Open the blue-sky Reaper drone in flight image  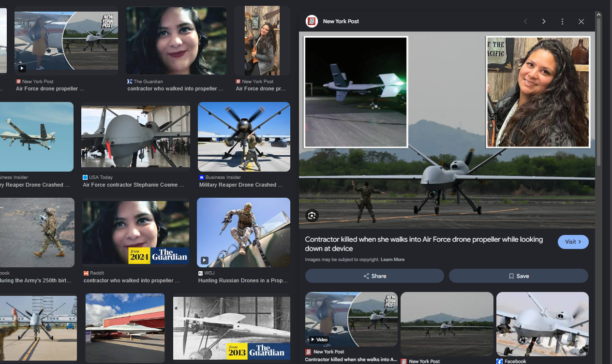(37, 137)
